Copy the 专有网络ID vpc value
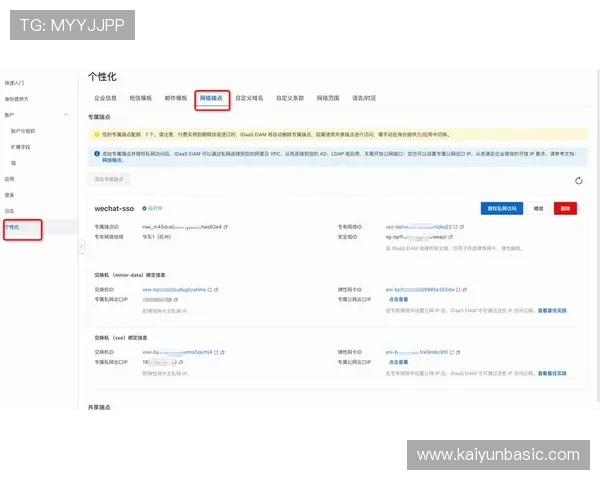The image size is (600, 480). [462, 227]
